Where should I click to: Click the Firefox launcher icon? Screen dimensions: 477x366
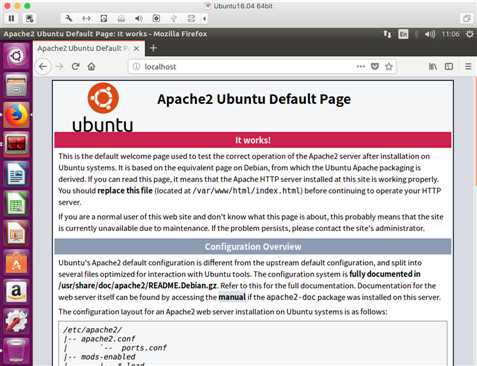[16, 115]
